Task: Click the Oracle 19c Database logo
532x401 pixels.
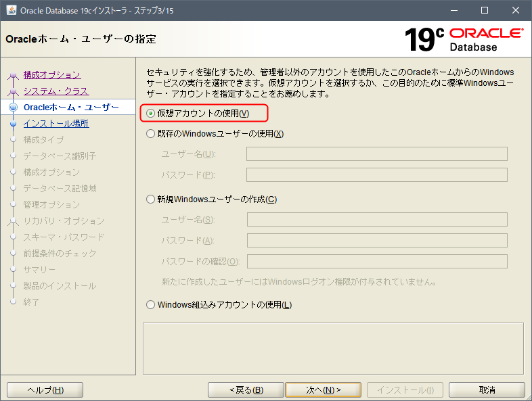Action: pos(464,39)
